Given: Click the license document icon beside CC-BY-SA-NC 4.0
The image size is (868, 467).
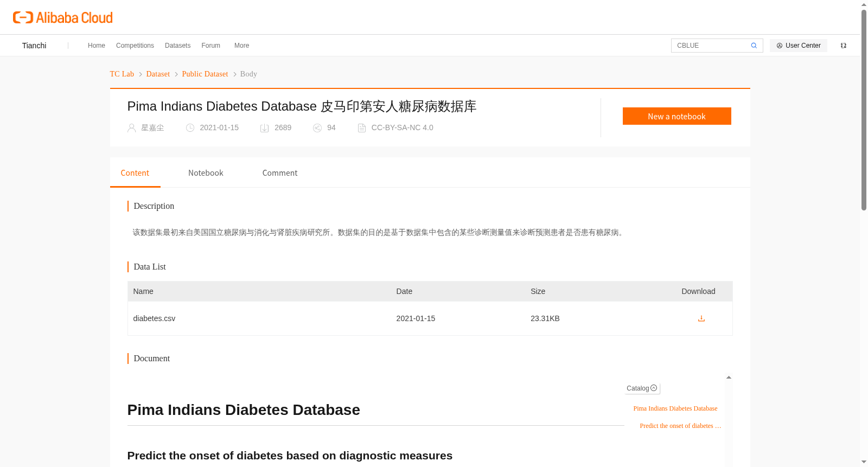Looking at the screenshot, I should tap(362, 128).
